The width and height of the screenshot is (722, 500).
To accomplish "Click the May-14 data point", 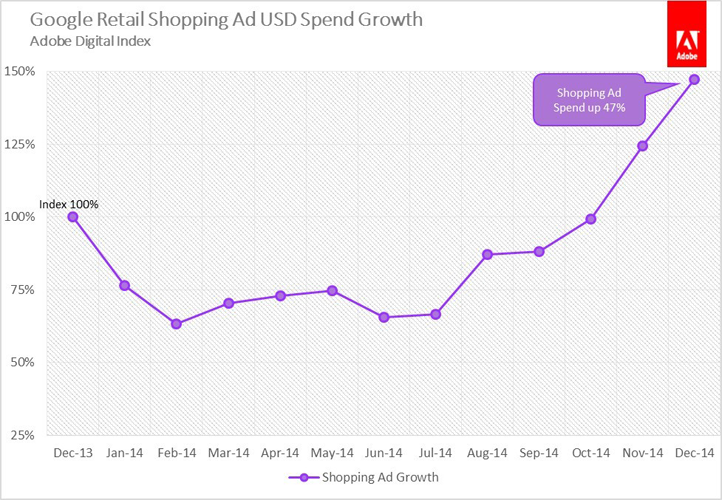I will coord(332,291).
